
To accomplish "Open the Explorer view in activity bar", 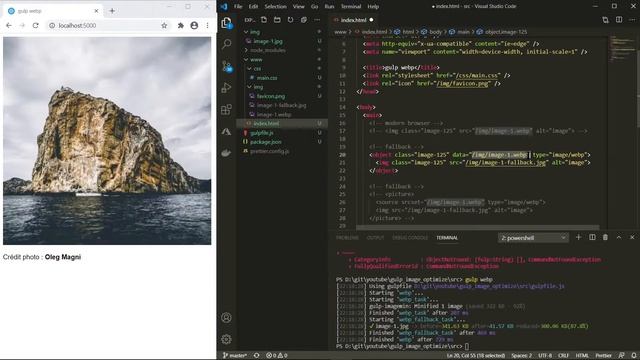I will pos(227,23).
